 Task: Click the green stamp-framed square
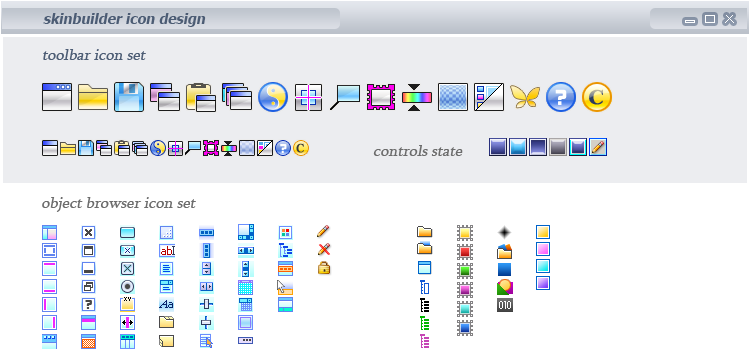(x=465, y=271)
